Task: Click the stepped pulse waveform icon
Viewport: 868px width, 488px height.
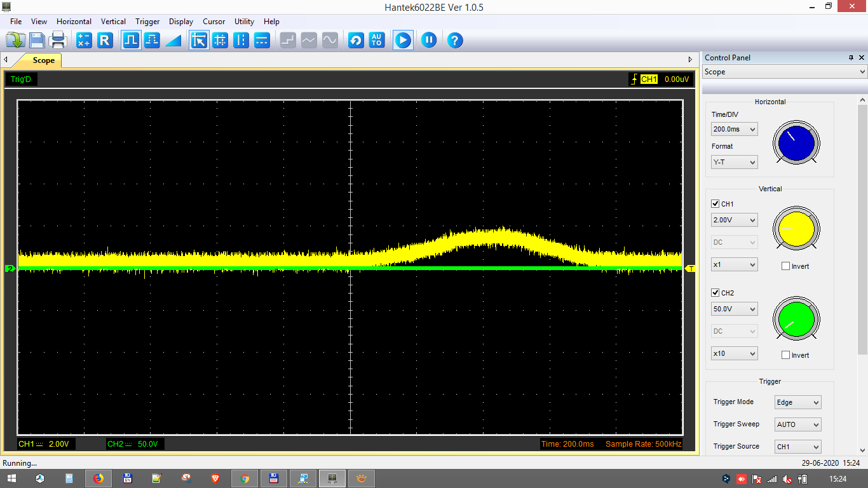Action: tap(152, 41)
